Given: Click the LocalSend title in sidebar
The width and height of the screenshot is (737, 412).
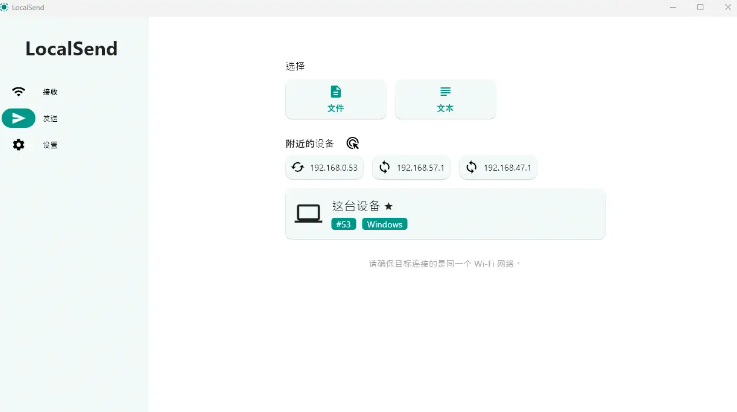Looking at the screenshot, I should click(x=71, y=49).
